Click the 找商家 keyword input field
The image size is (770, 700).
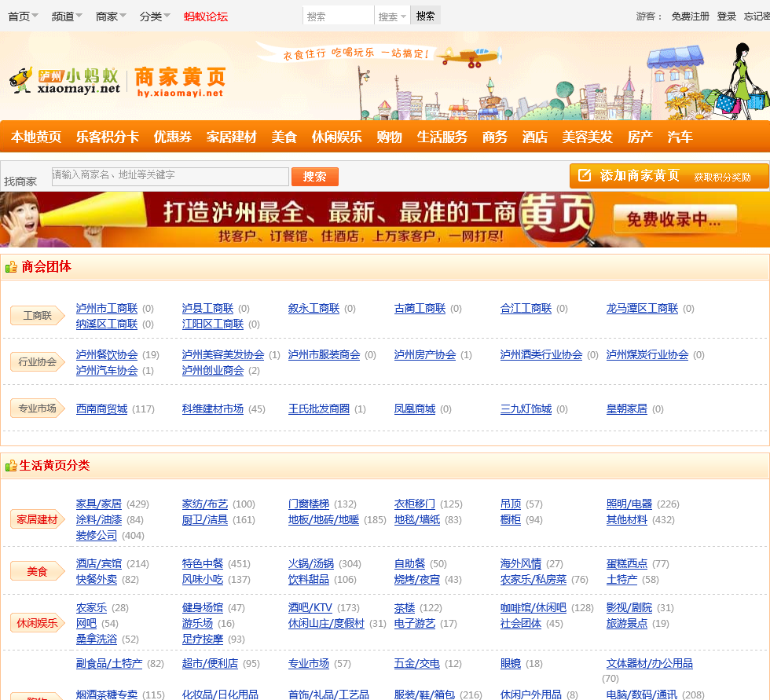click(170, 176)
